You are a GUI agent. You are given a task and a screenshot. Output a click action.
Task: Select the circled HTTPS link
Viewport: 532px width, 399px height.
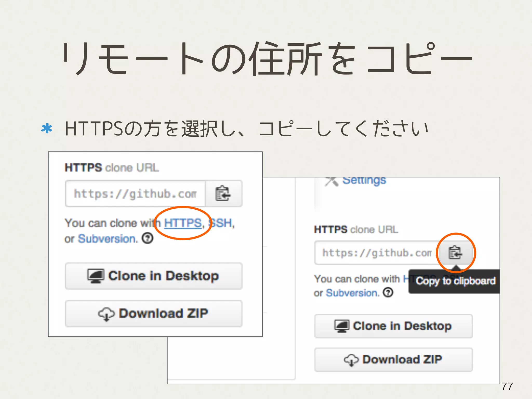183,223
